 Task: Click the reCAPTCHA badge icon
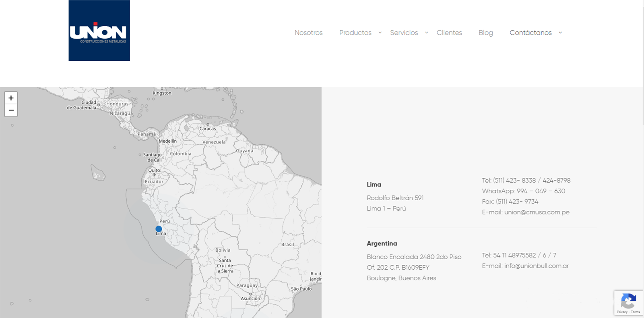click(x=628, y=301)
